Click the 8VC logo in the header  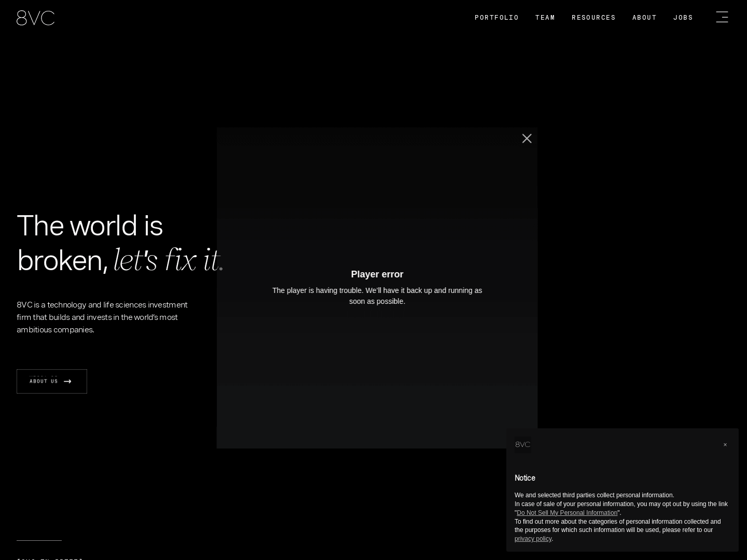click(x=35, y=18)
